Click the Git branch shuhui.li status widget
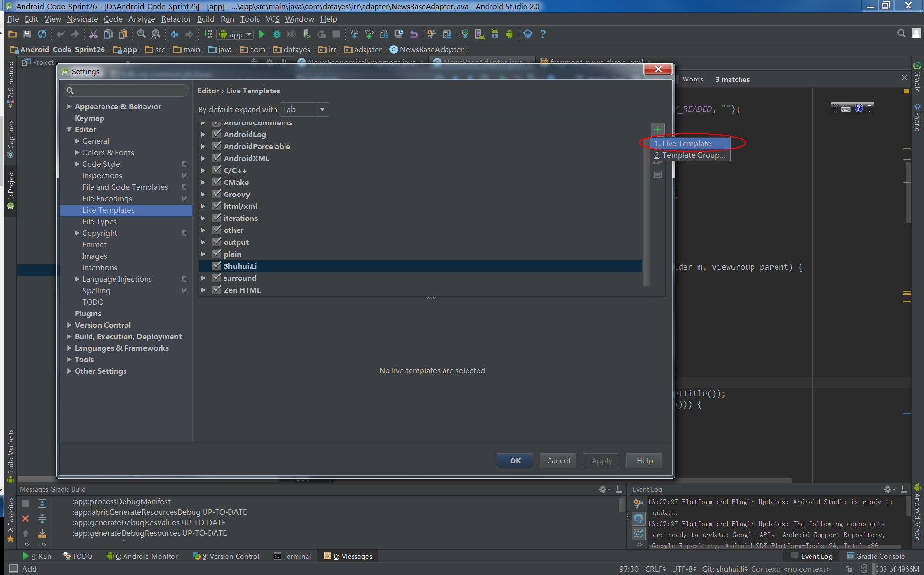 click(x=725, y=569)
